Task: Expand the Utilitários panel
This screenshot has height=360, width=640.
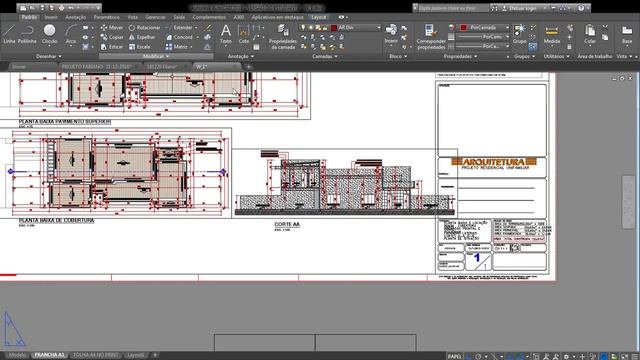Action: [557, 56]
